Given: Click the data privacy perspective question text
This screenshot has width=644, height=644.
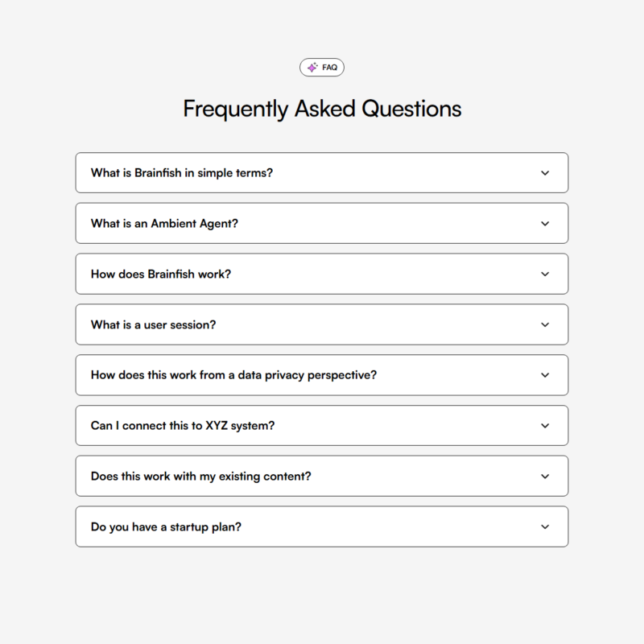Looking at the screenshot, I should 233,375.
